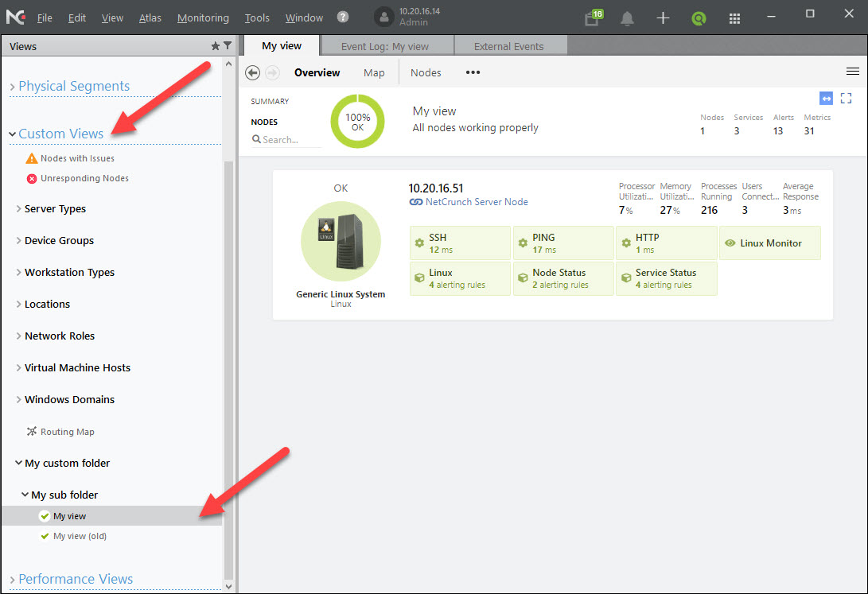Go forward with the right arrow button
Viewport: 868px width, 594px height.
(x=272, y=72)
